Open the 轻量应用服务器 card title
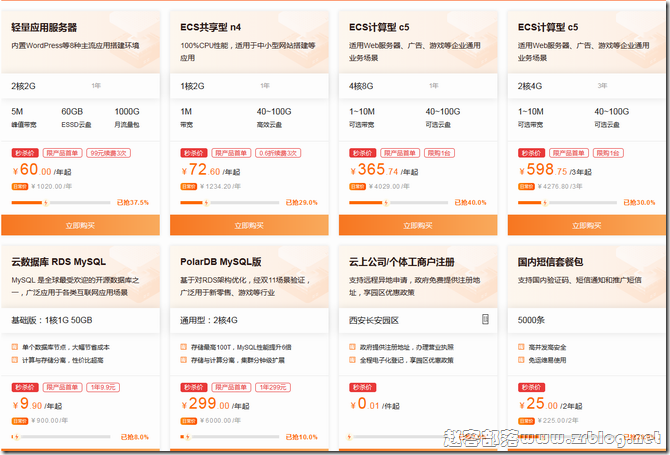Screen dimensions: 670x455 44,27
